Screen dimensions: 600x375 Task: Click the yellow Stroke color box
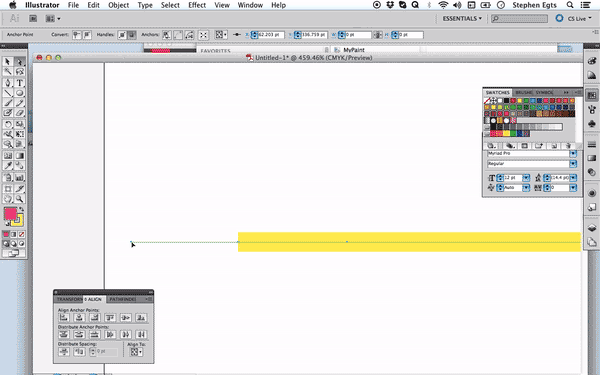coord(19,221)
